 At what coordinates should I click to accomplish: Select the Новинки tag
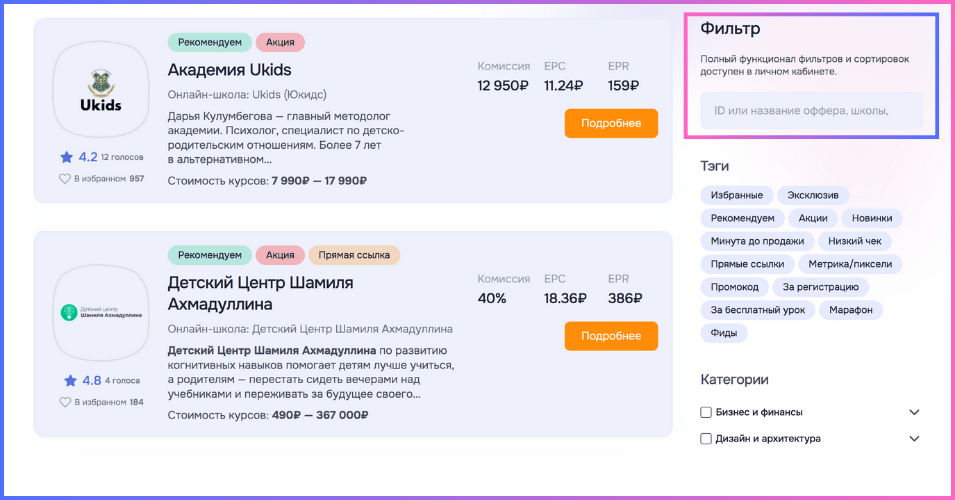872,218
